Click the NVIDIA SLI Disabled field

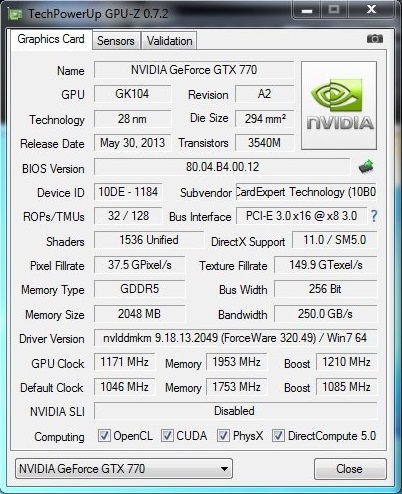coord(235,411)
